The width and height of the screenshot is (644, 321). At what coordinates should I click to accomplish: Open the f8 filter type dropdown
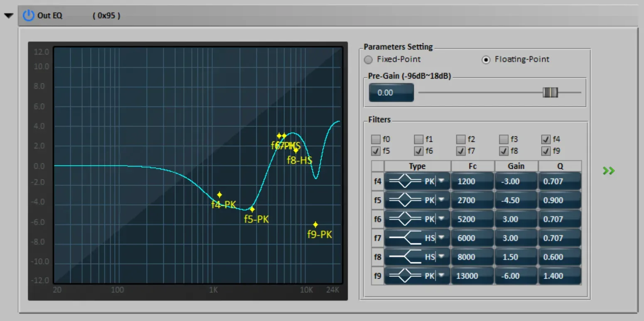[x=441, y=257]
